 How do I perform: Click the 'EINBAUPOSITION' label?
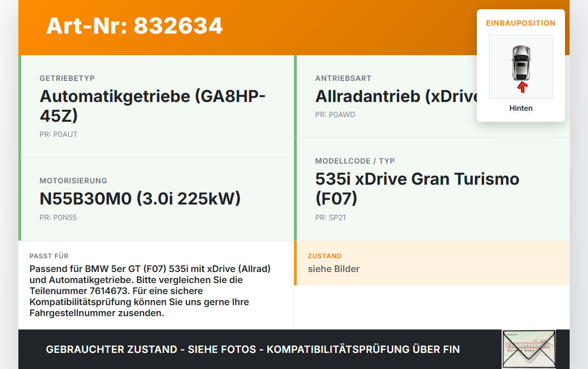[x=521, y=23]
